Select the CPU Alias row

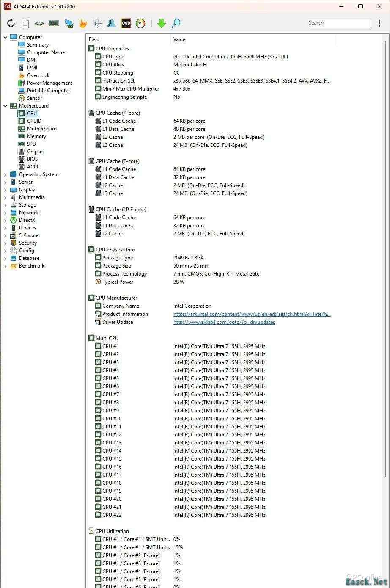pos(210,65)
